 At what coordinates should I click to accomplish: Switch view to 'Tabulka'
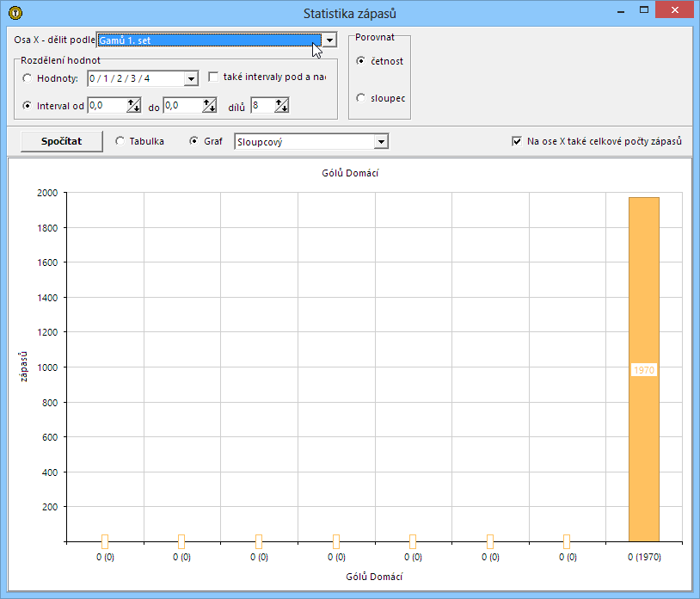click(x=120, y=141)
